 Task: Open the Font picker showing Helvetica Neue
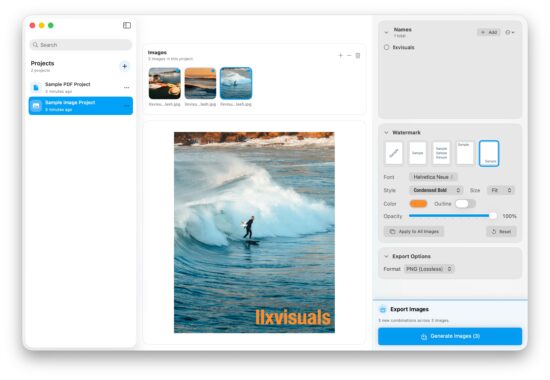[x=433, y=177]
